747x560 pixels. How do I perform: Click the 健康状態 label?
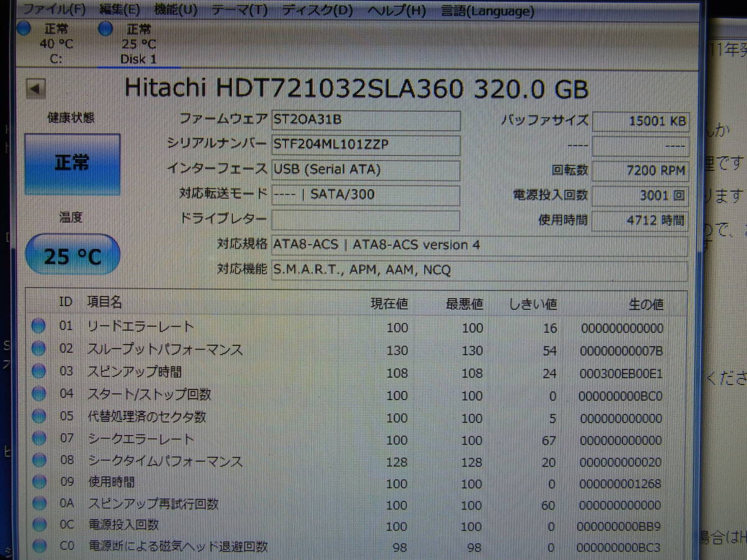(71, 118)
